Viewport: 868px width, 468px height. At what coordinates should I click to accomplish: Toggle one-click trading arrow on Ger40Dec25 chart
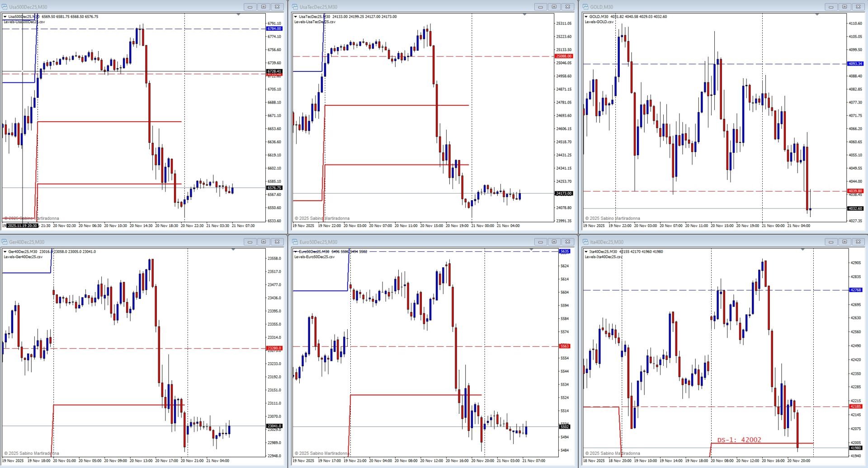pos(5,252)
